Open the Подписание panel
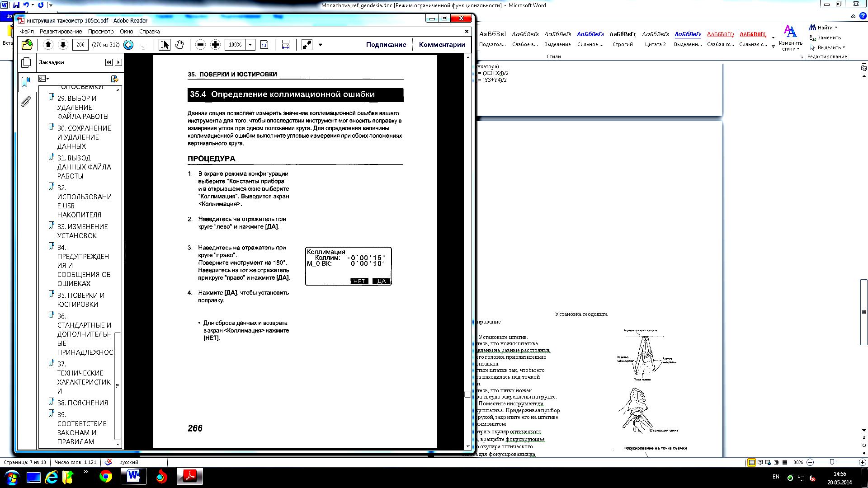This screenshot has height=488, width=868. coord(386,44)
